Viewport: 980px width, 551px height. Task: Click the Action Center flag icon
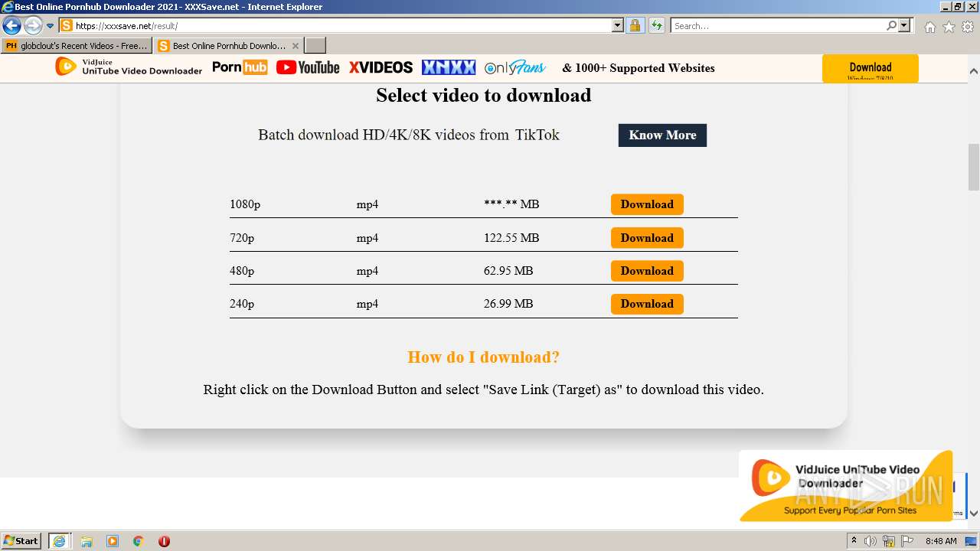tap(907, 541)
